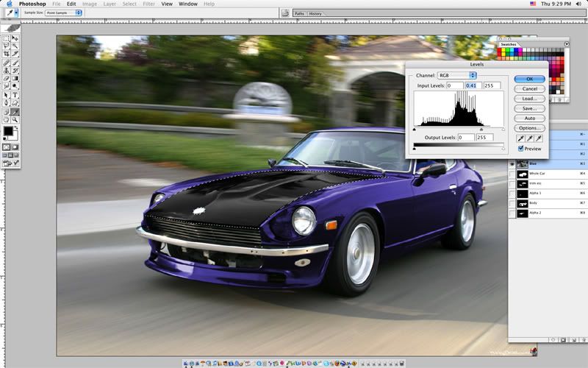
Task: Uncheck the Preview checkbox in Levels
Action: 522,148
